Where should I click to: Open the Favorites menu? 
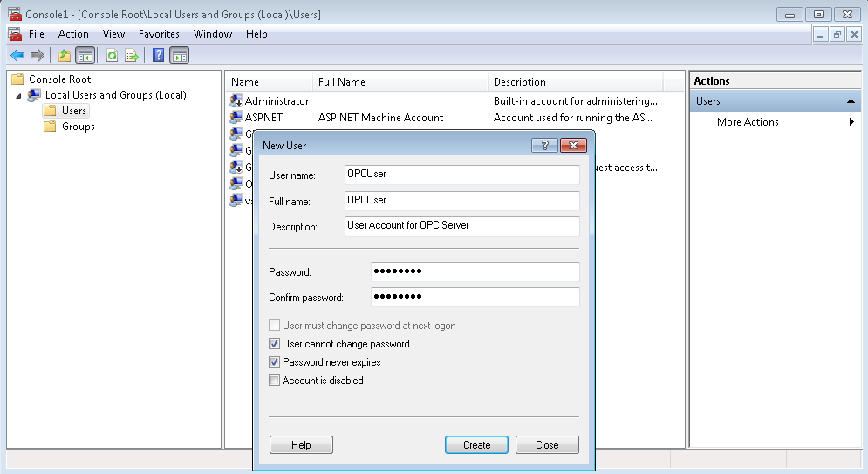(x=159, y=34)
